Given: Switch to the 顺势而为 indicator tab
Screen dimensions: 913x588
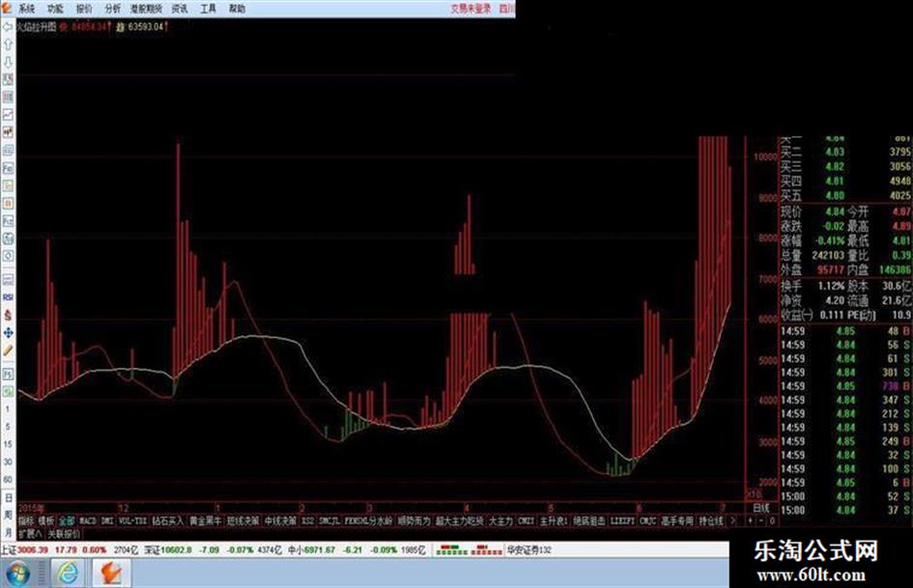Looking at the screenshot, I should [x=414, y=520].
